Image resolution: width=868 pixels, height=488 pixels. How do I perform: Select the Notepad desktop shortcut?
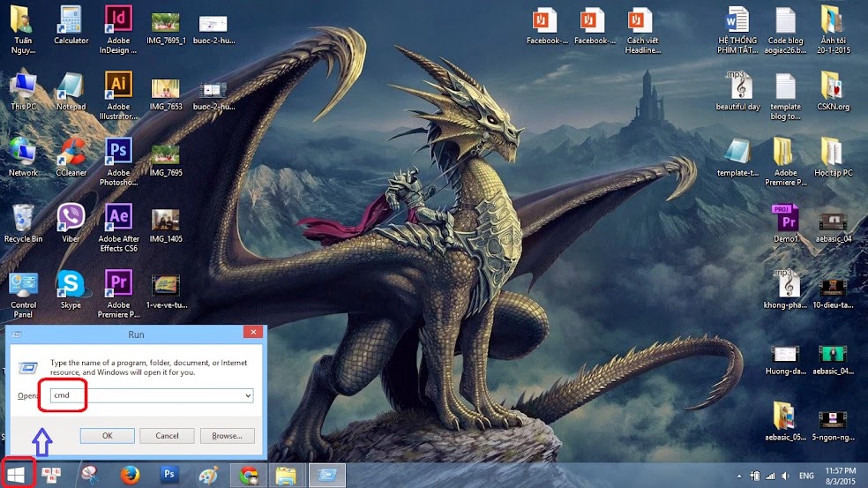[71, 91]
